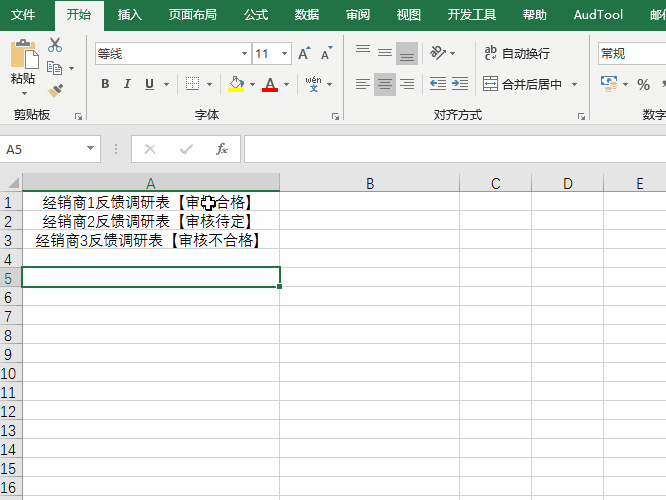
Task: Increase font size with large A icon
Action: (304, 54)
